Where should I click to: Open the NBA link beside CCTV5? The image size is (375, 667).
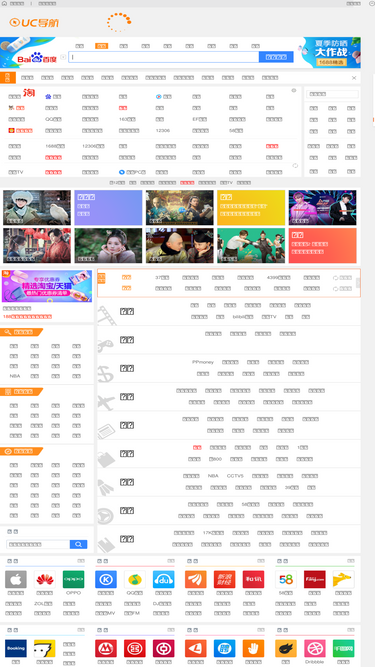pos(213,476)
